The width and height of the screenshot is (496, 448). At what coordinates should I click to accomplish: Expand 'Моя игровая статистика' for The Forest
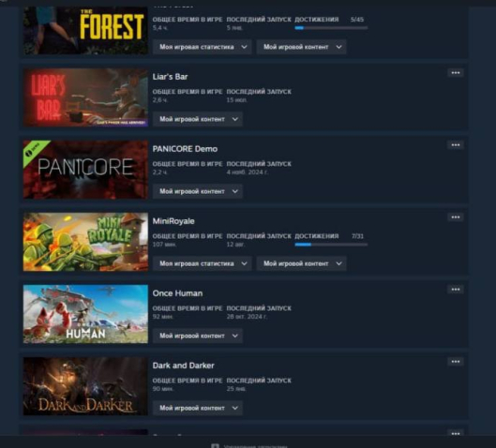203,47
